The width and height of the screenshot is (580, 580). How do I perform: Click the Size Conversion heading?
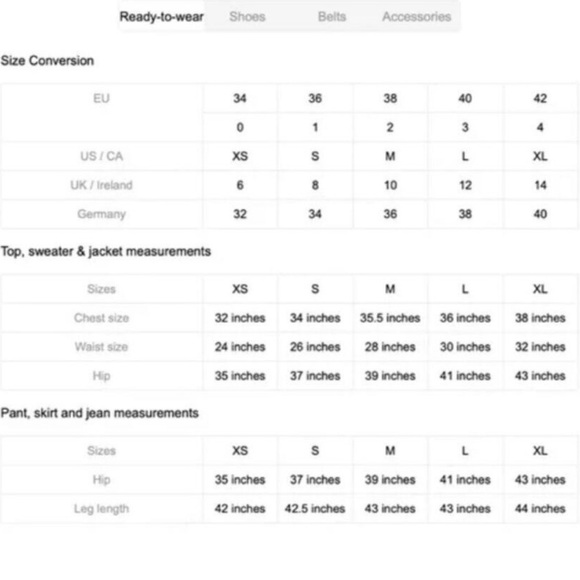coord(47,61)
